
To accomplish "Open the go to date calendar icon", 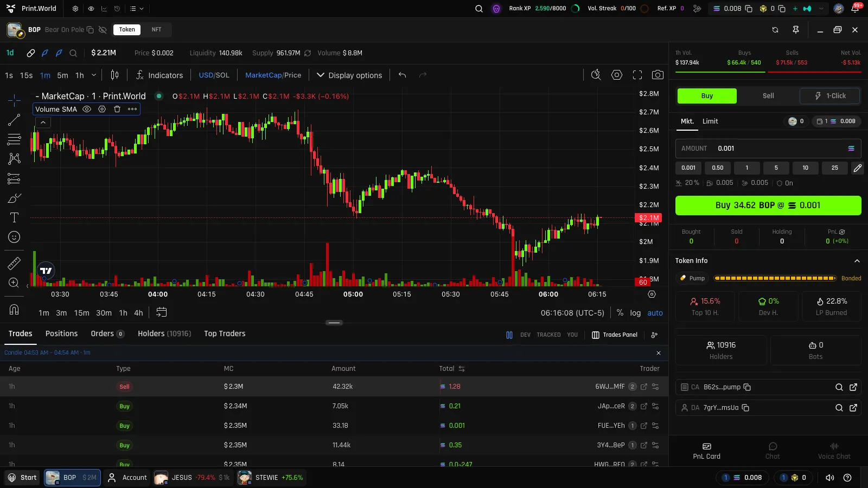I will coord(162,312).
